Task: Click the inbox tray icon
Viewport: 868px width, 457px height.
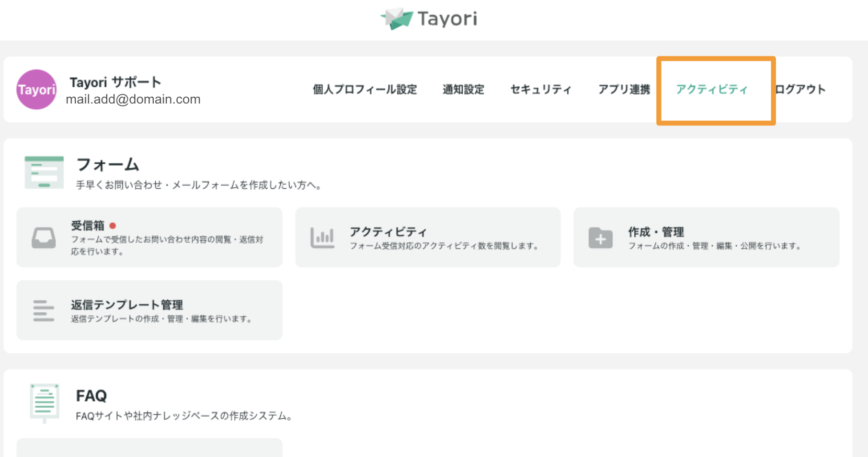Action: coord(43,238)
